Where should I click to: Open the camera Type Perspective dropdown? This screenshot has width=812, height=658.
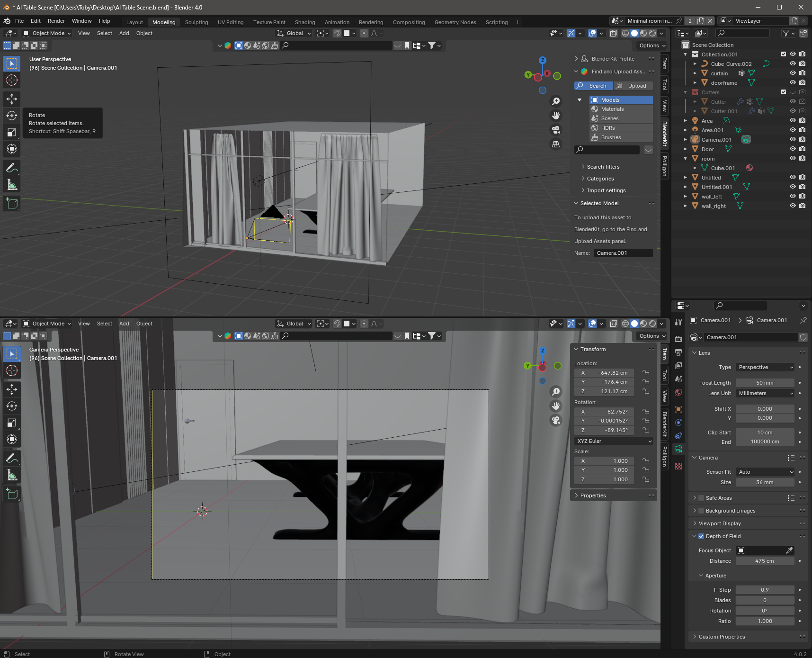(765, 367)
